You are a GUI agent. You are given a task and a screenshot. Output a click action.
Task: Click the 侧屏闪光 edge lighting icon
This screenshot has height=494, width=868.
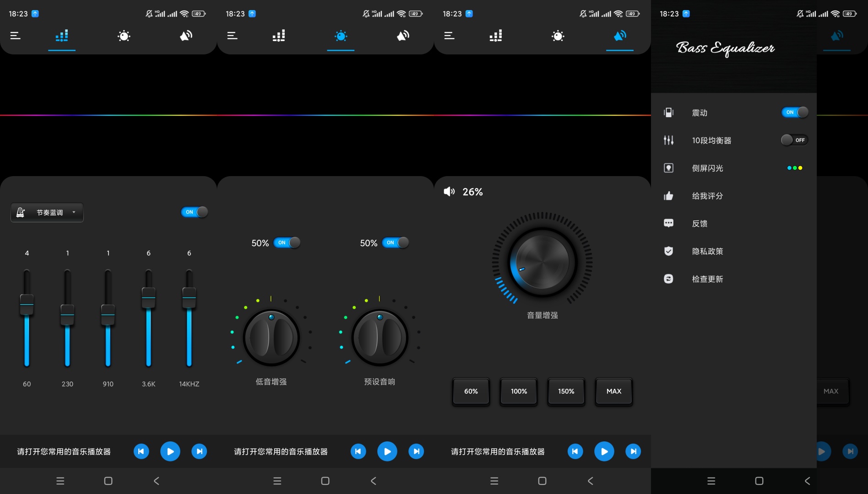click(x=668, y=168)
